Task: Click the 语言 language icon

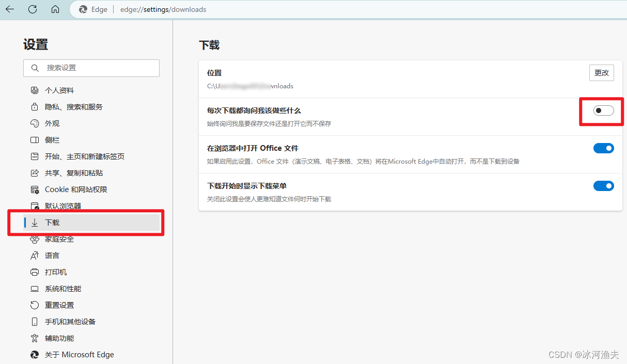Action: [35, 256]
